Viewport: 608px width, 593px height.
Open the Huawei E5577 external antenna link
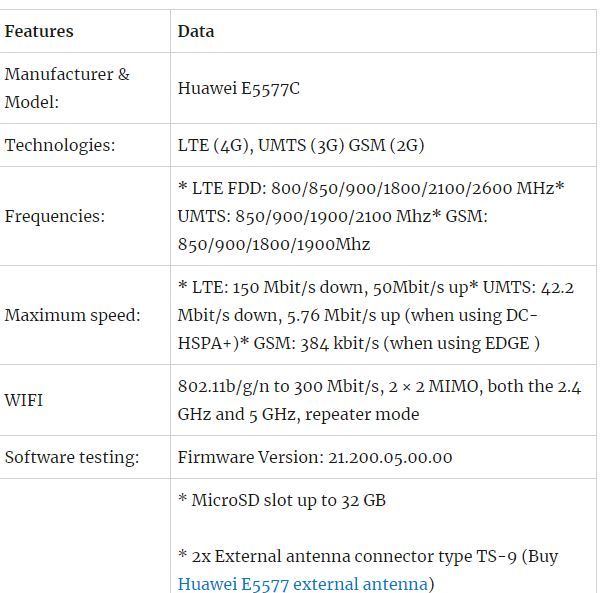tap(302, 584)
